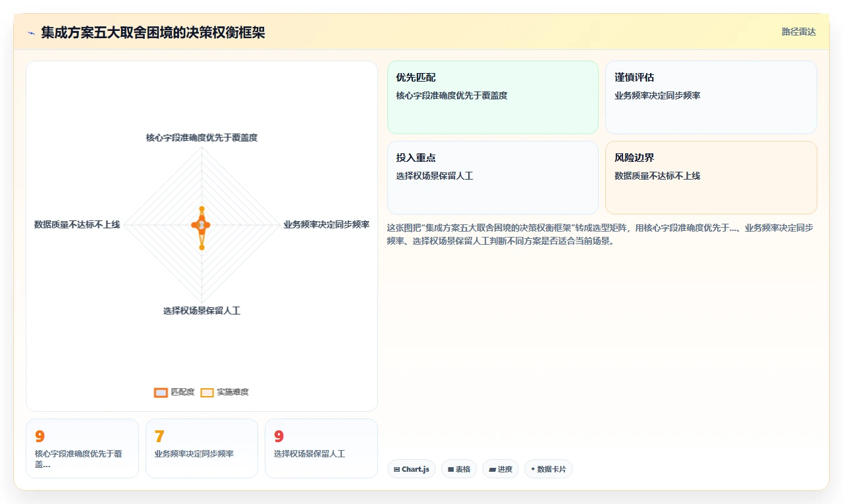This screenshot has width=843, height=504.
Task: Click the page title 集成方案五大取舍困境的决策权衡框架
Action: coord(153,32)
